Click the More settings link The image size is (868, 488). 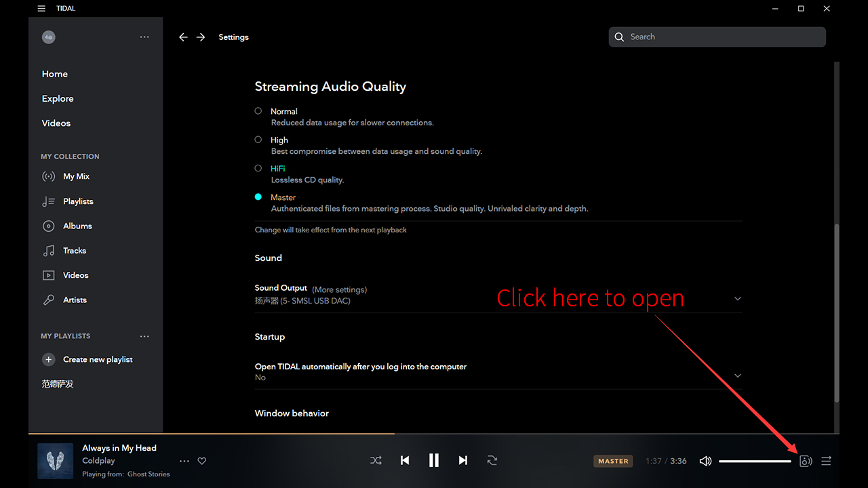pyautogui.click(x=339, y=289)
